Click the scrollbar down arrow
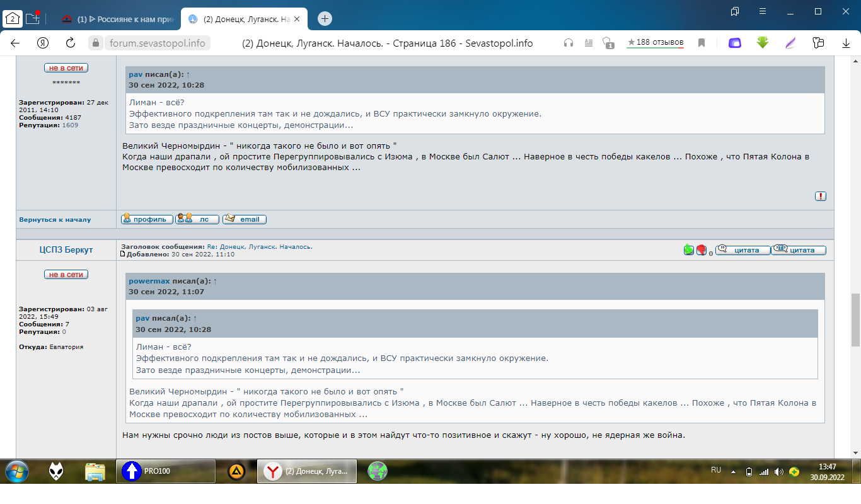This screenshot has height=504, width=861. click(855, 453)
